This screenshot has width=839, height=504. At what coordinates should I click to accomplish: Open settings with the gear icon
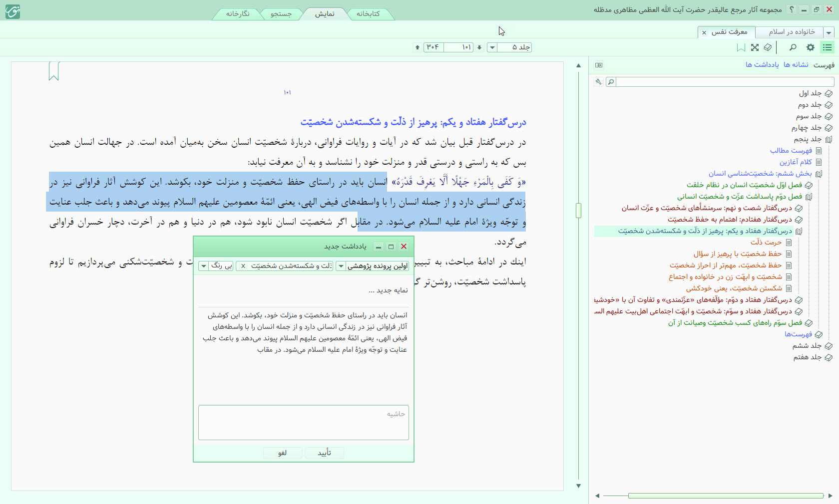pyautogui.click(x=811, y=47)
